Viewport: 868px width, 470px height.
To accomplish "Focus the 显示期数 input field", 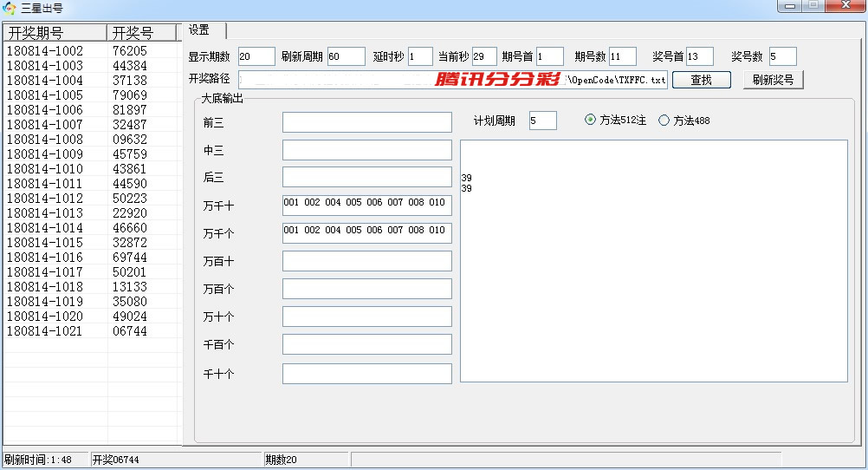I will pyautogui.click(x=256, y=56).
